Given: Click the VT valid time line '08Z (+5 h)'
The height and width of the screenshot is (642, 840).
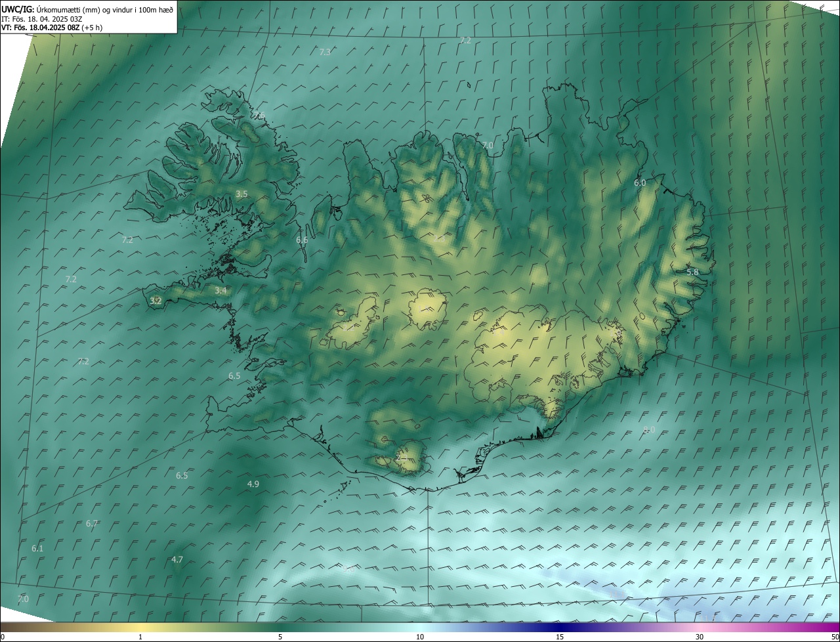Looking at the screenshot, I should [52, 28].
